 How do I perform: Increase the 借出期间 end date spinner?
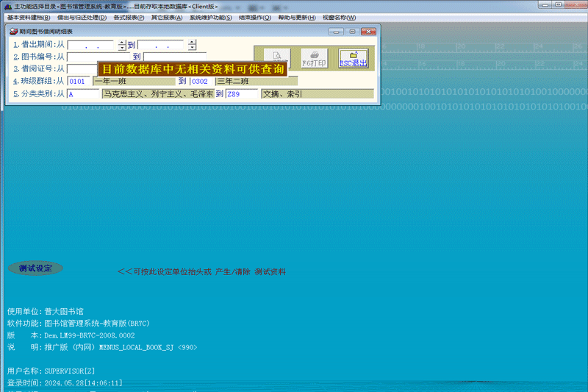coord(192,42)
